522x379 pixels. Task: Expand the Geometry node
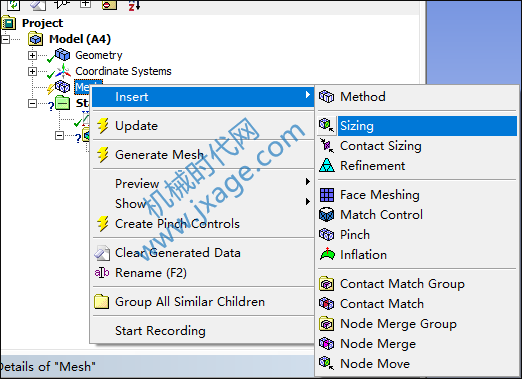point(32,55)
